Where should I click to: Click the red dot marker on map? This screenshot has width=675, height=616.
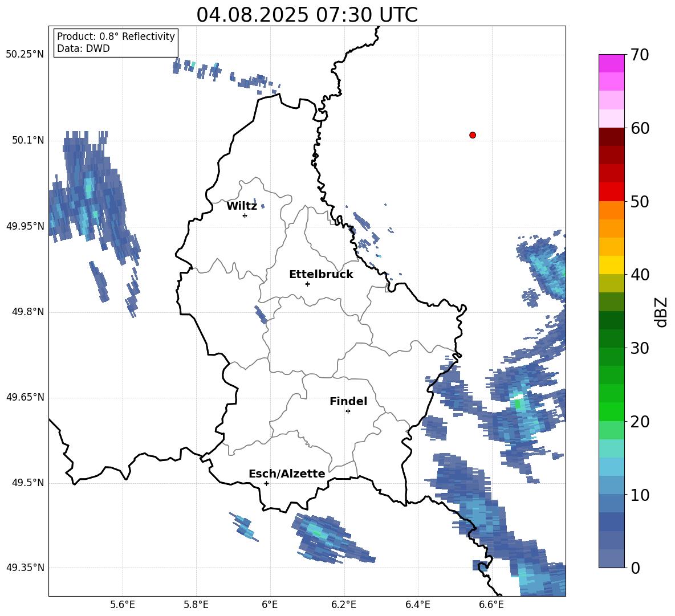pos(473,135)
